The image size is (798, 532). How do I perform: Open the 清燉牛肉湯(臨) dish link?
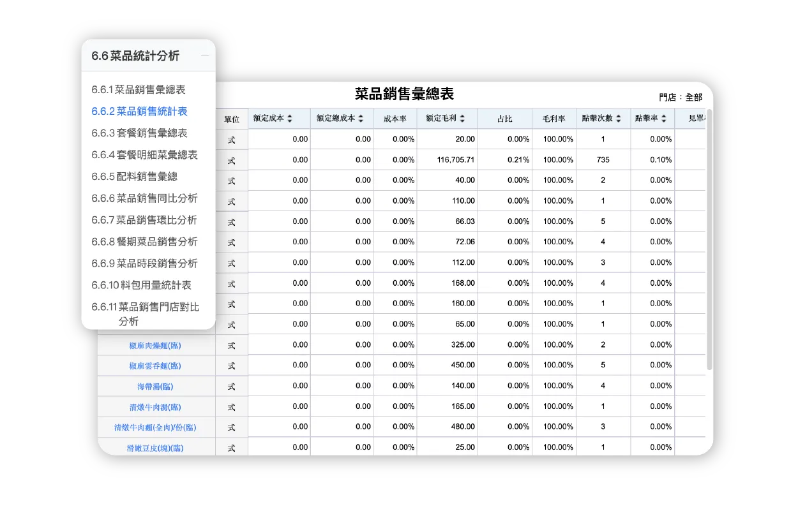(x=155, y=407)
